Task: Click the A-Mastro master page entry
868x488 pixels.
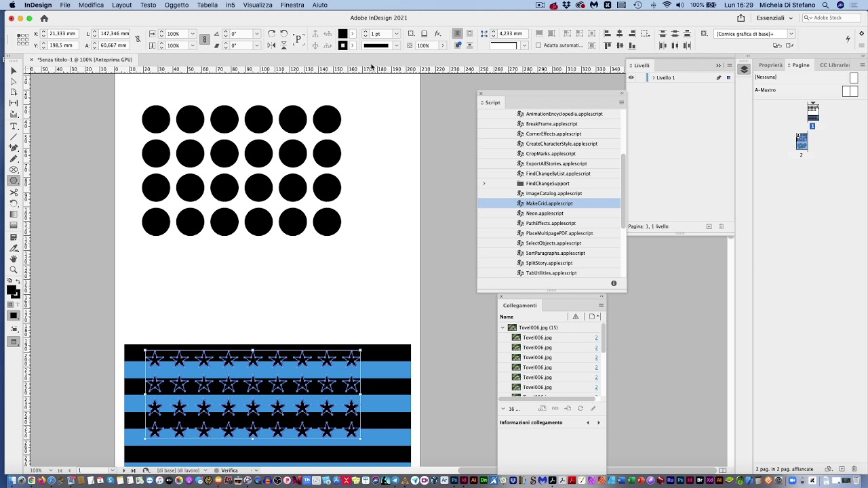Action: pyautogui.click(x=766, y=90)
